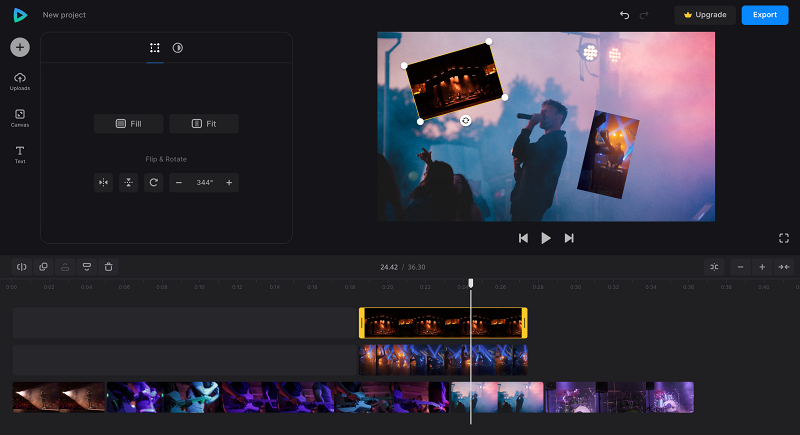Screen dimensions: 800x435
Task: Move clip to upper track
Action: coord(65,267)
